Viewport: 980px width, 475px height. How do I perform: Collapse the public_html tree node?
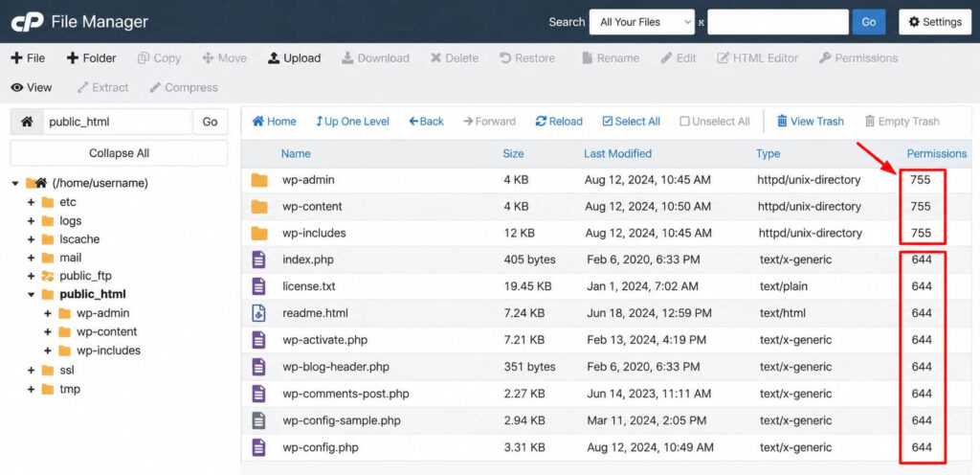(x=31, y=294)
